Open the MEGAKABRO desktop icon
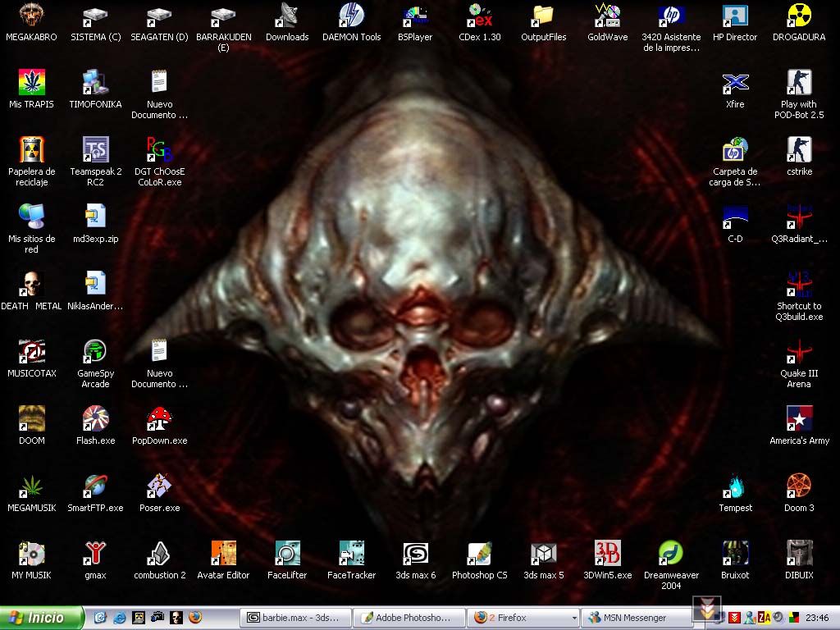This screenshot has width=840, height=630. tap(32, 15)
